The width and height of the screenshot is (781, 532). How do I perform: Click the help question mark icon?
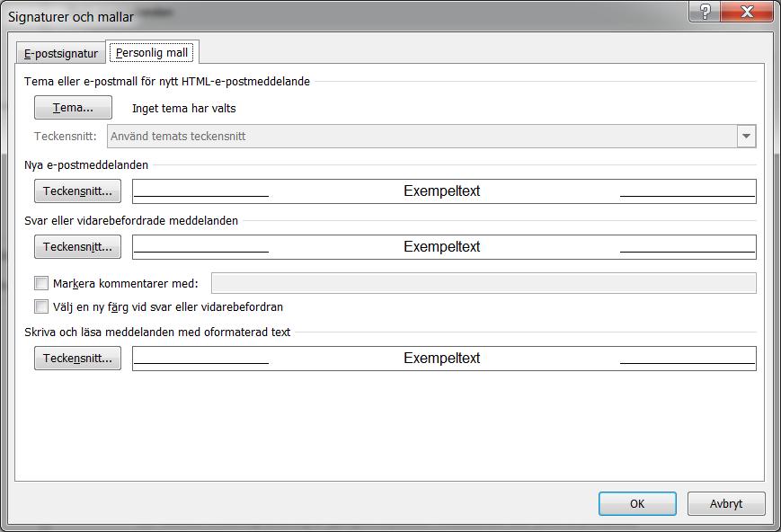point(705,11)
